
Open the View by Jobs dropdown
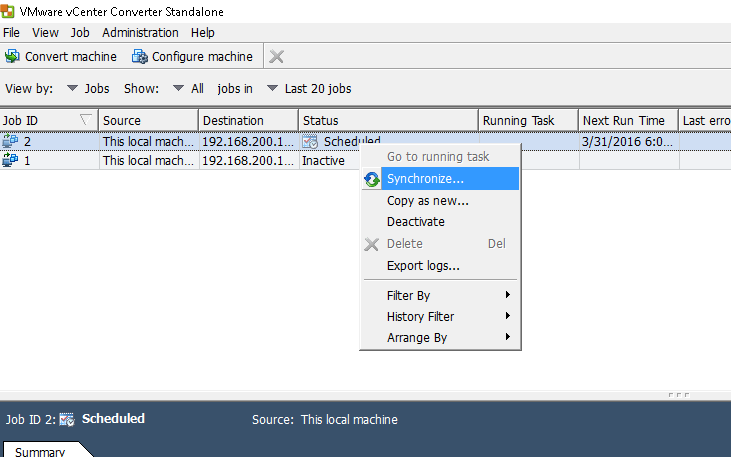click(x=87, y=89)
